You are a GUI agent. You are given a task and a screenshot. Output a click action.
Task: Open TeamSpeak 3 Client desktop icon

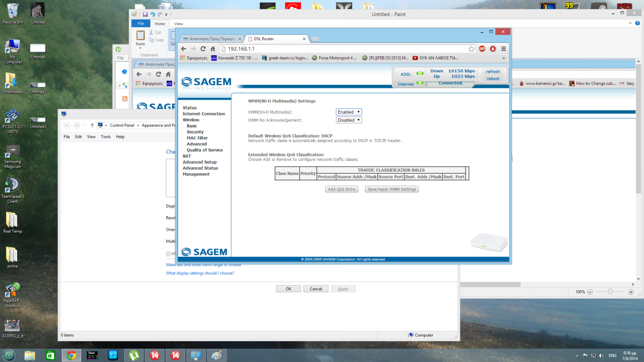pos(12,191)
